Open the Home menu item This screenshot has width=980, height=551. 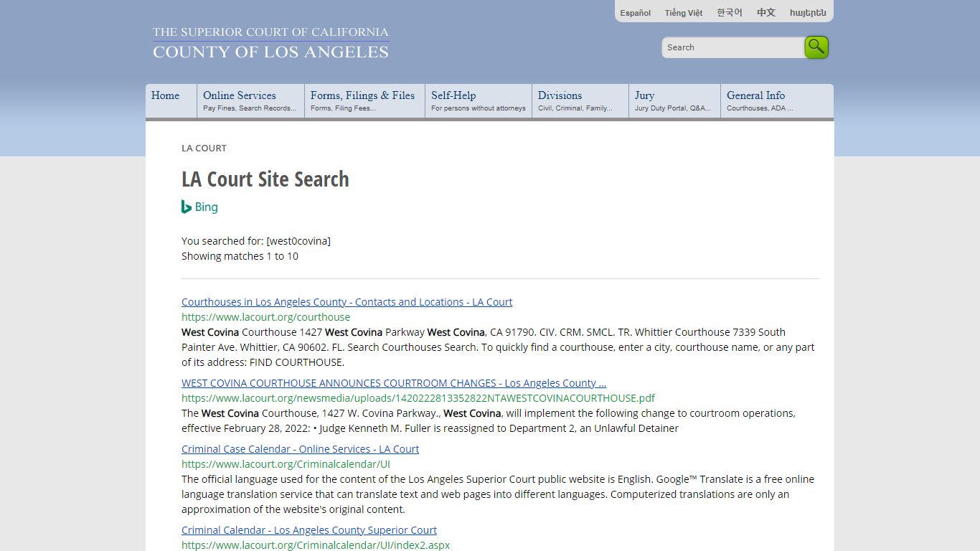coord(171,101)
